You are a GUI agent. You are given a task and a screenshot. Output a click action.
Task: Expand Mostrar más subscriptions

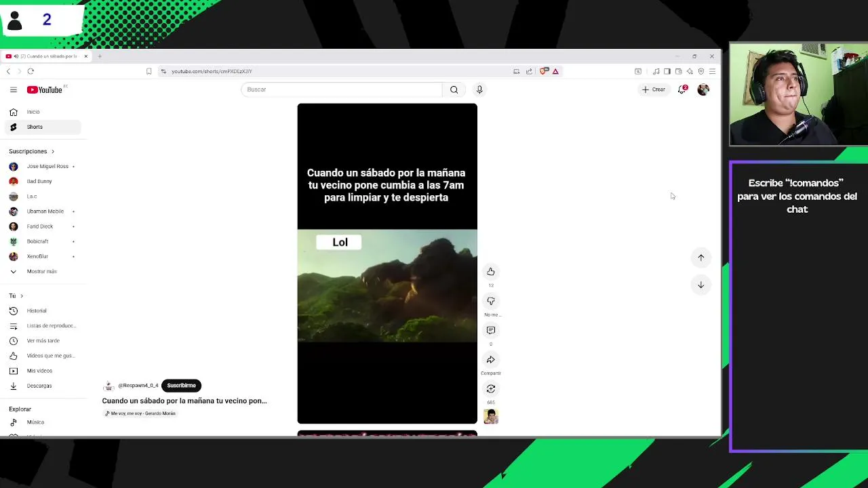42,271
